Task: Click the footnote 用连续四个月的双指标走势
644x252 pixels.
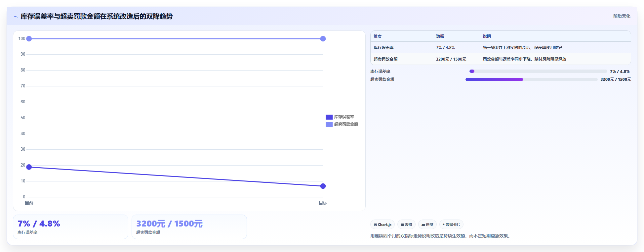Action: (441, 236)
